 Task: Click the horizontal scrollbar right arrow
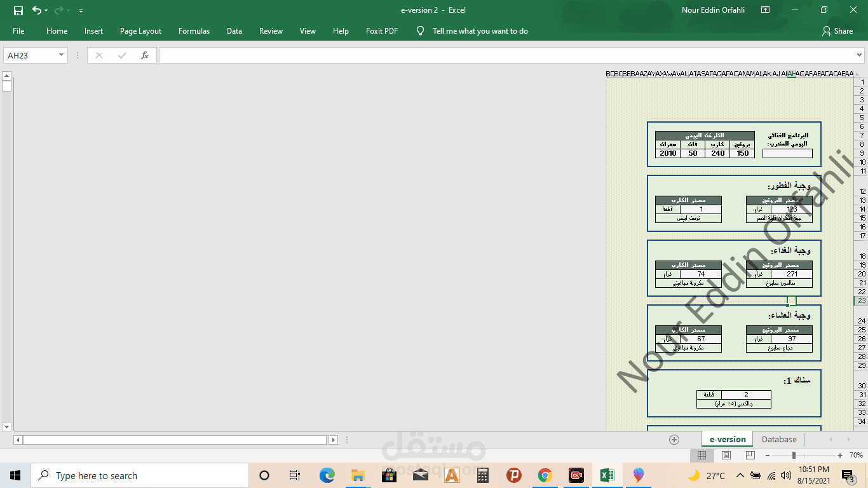pyautogui.click(x=333, y=440)
